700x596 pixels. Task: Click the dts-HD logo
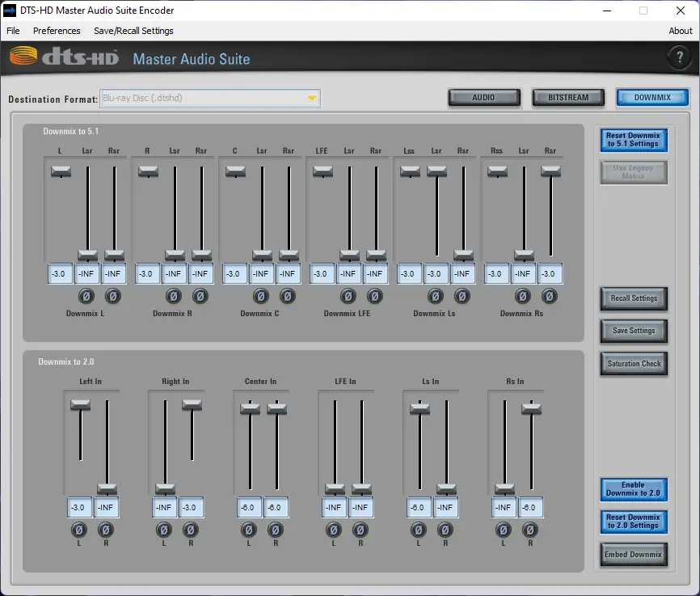[x=64, y=57]
